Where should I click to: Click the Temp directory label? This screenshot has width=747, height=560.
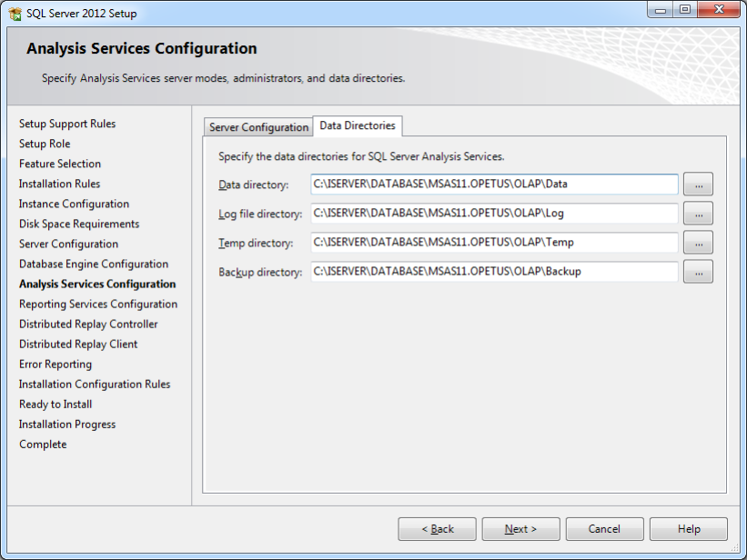(x=256, y=243)
